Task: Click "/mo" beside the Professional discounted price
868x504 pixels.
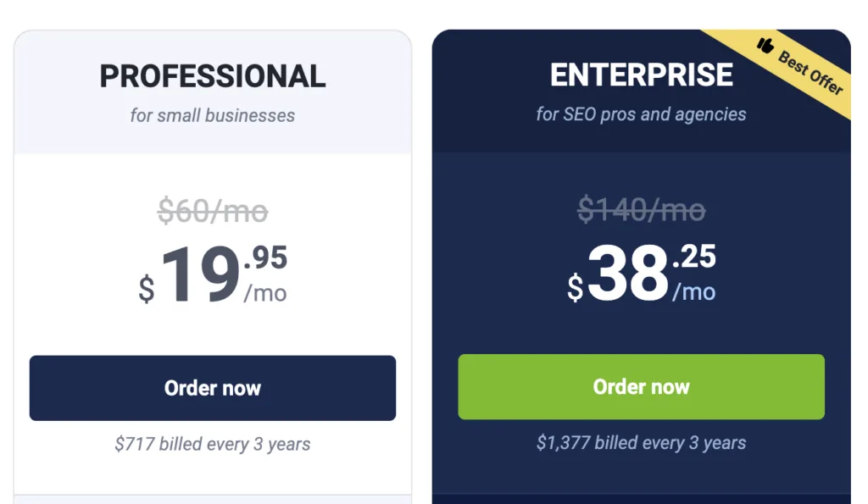Action: (x=265, y=294)
